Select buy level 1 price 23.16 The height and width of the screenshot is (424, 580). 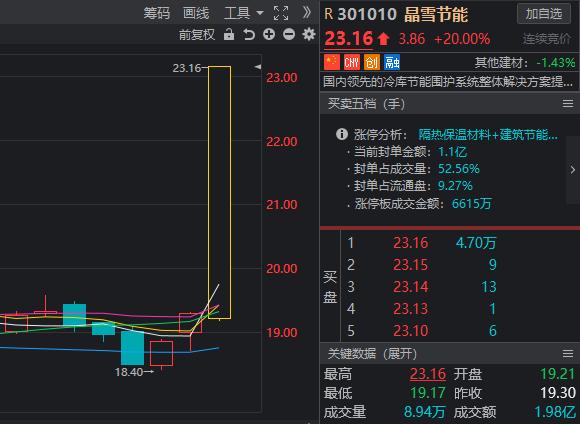[411, 243]
